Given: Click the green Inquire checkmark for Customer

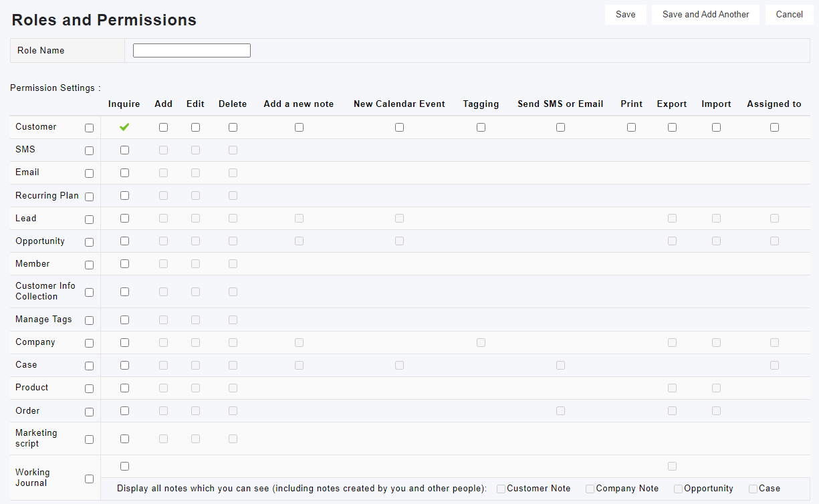Looking at the screenshot, I should tap(124, 127).
